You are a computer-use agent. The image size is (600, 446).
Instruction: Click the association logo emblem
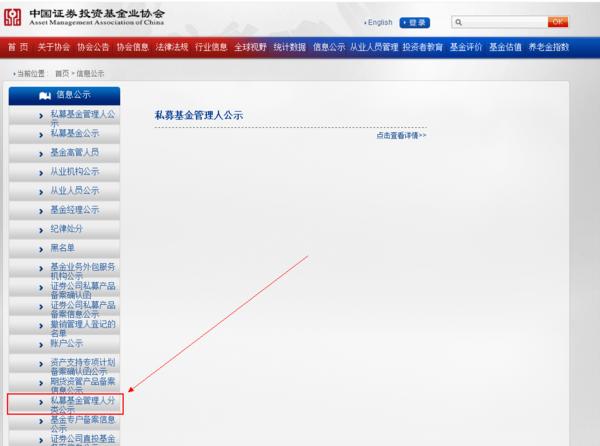[x=12, y=17]
